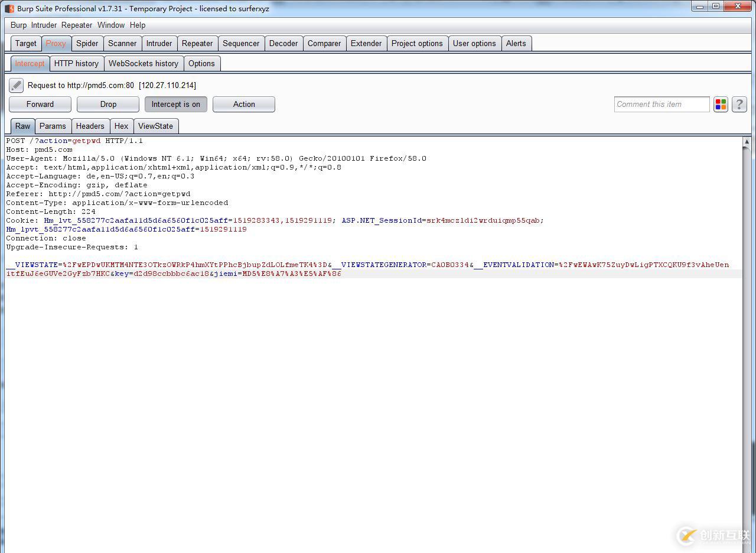Screen dimensions: 756x553
Task: Switch to the Hex view tab
Action: (121, 126)
